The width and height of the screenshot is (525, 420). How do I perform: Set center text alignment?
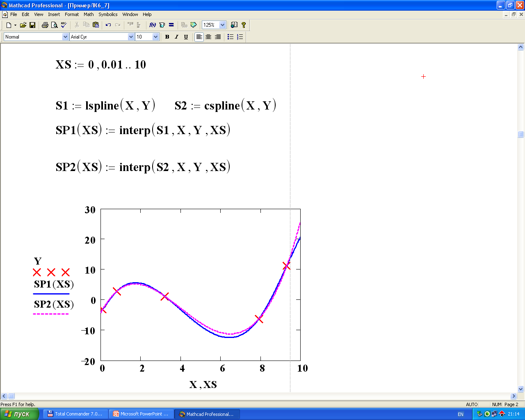point(208,37)
